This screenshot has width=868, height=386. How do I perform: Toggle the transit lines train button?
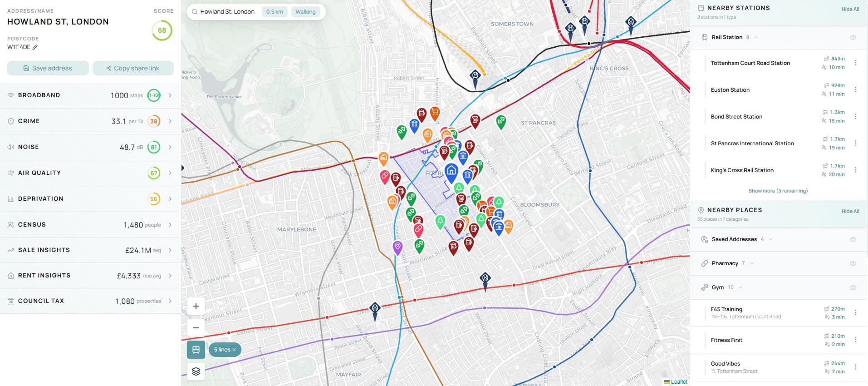(196, 349)
